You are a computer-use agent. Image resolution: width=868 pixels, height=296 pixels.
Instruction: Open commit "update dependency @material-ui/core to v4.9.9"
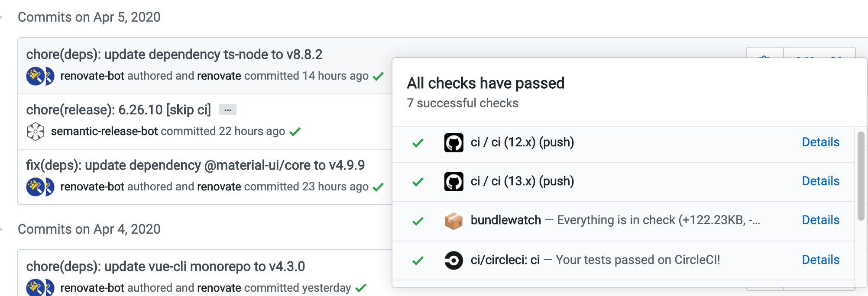pyautogui.click(x=195, y=165)
